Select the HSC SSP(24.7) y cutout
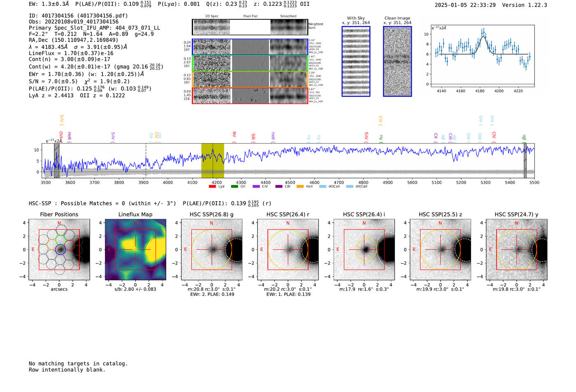Viewport: 576px width, 392px height. click(x=517, y=250)
